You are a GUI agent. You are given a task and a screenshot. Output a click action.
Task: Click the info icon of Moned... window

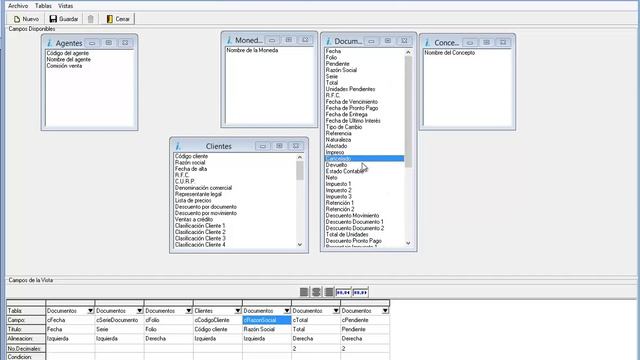[229, 40]
